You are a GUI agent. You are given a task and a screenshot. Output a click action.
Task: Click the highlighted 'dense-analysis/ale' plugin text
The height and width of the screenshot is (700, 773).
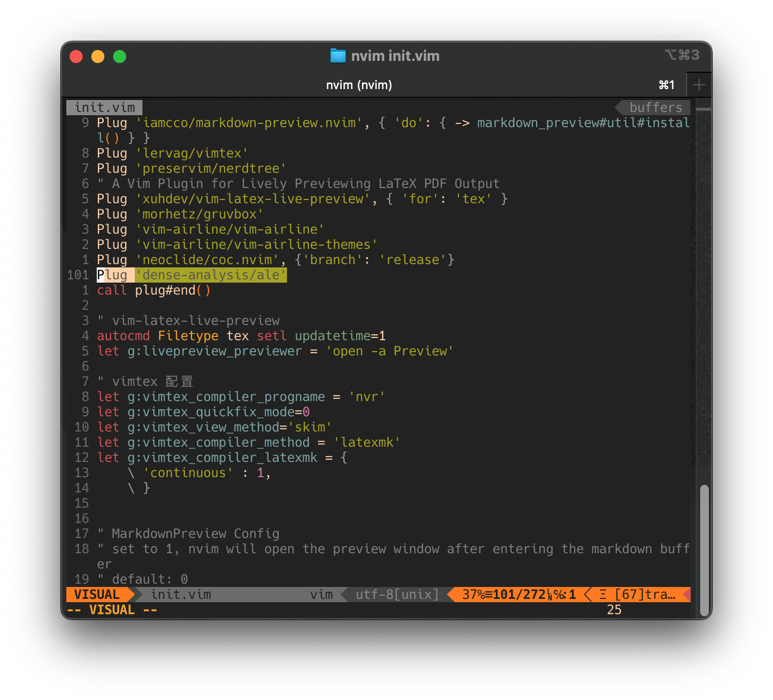coord(211,275)
